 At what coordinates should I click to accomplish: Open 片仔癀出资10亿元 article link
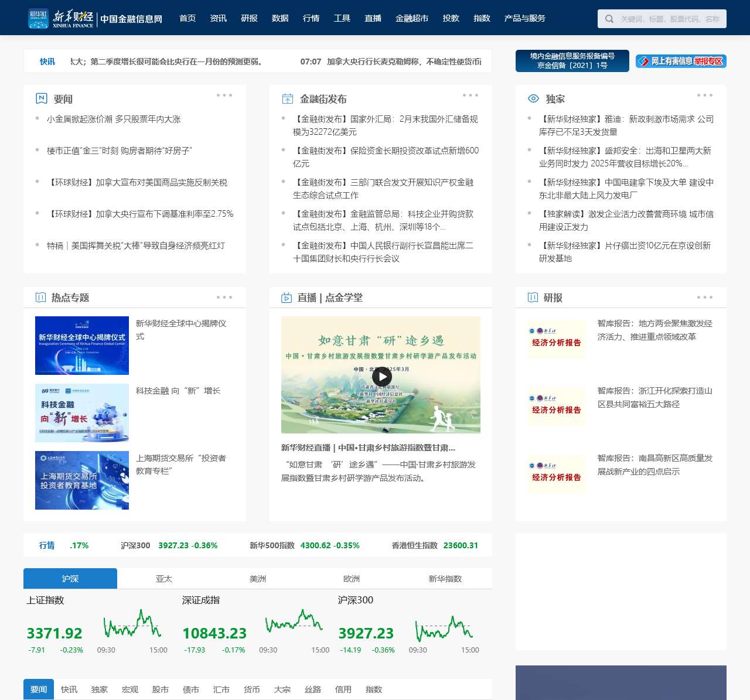[625, 252]
